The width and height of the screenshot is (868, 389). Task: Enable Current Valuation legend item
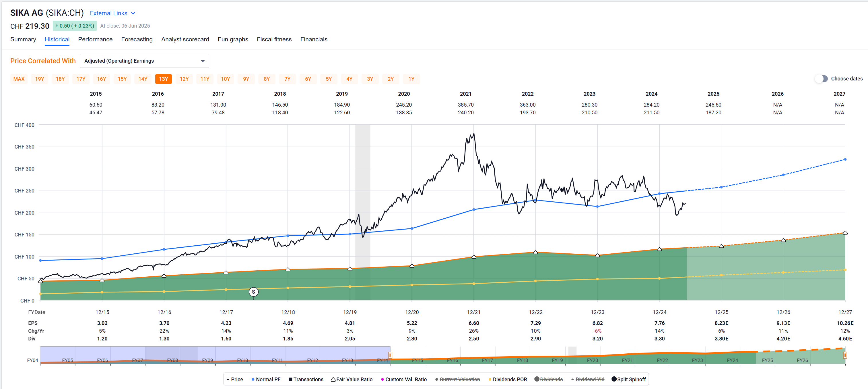pos(457,379)
